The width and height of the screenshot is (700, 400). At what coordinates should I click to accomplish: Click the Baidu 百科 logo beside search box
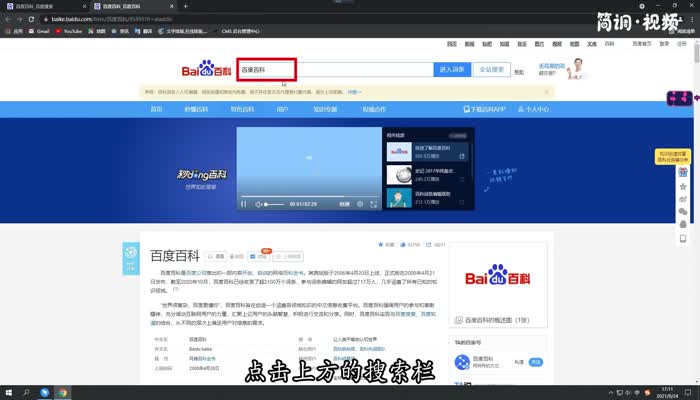coord(205,70)
